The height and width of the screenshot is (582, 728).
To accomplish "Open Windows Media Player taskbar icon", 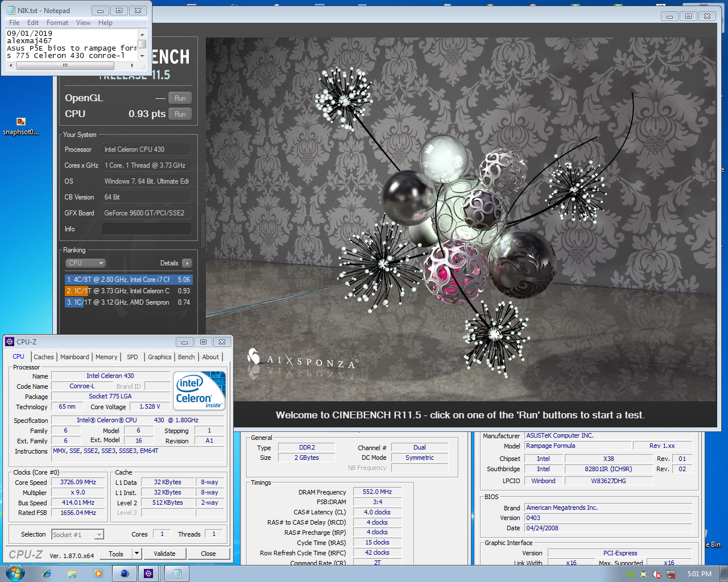I will 98,573.
